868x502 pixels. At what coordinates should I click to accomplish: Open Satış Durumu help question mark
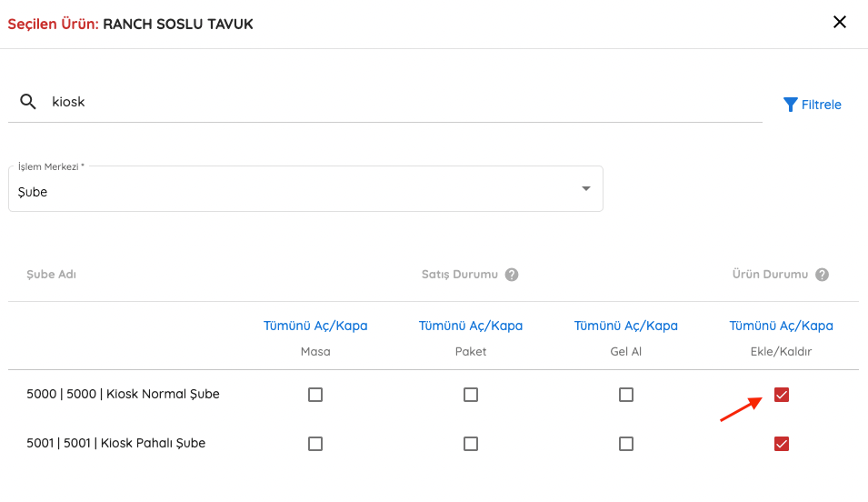coord(512,275)
